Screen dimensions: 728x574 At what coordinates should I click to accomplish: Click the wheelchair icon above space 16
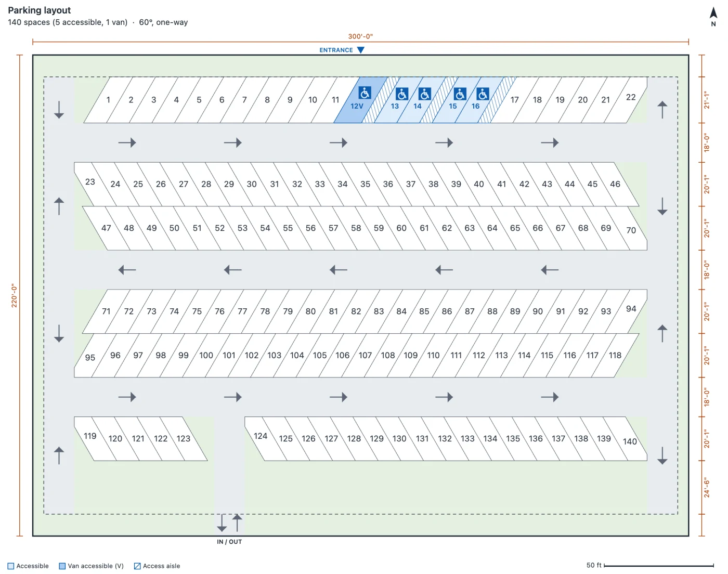(483, 94)
